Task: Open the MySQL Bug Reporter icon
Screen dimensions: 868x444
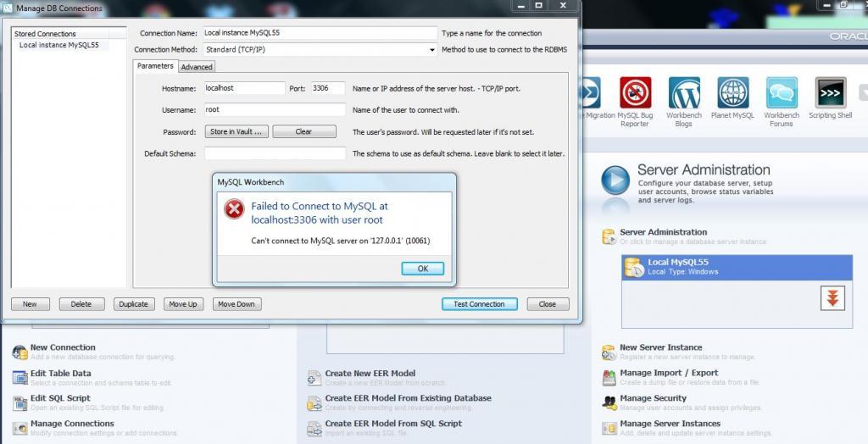Action: pyautogui.click(x=635, y=92)
